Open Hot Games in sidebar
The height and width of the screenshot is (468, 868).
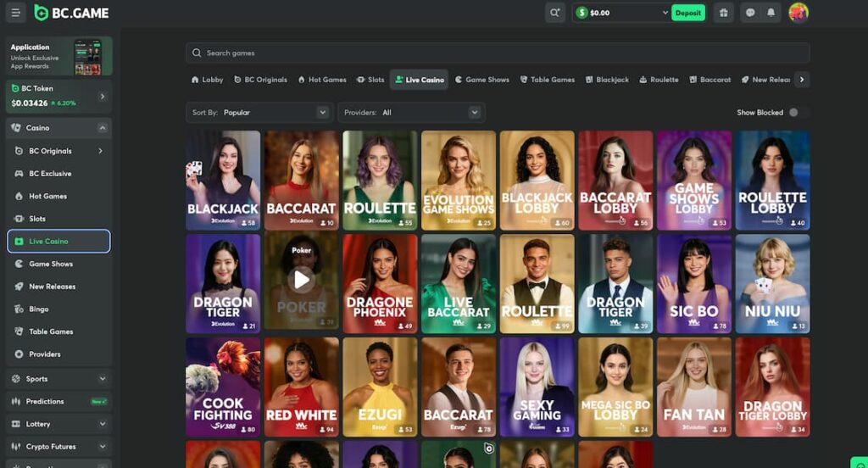[x=58, y=196]
